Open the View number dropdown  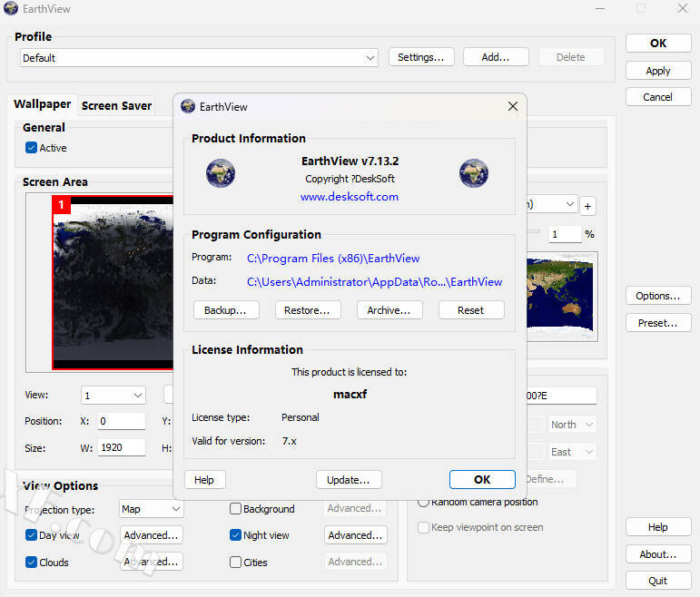pos(113,396)
